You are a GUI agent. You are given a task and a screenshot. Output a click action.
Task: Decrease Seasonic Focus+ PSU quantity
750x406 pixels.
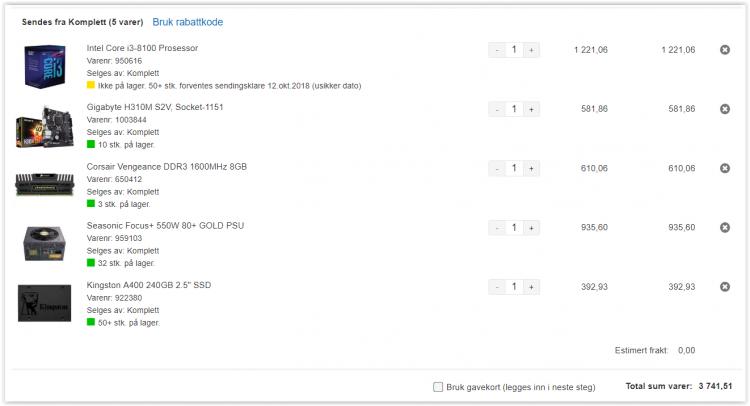pos(497,228)
